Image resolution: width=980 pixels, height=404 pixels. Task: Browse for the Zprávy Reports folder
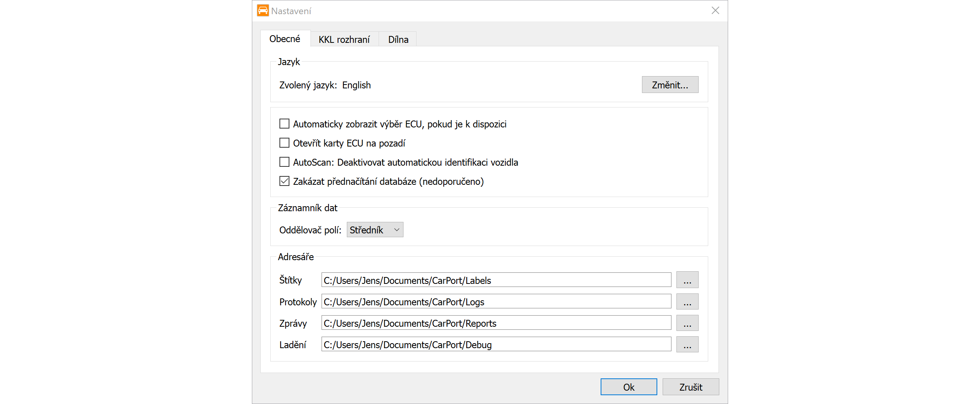687,323
